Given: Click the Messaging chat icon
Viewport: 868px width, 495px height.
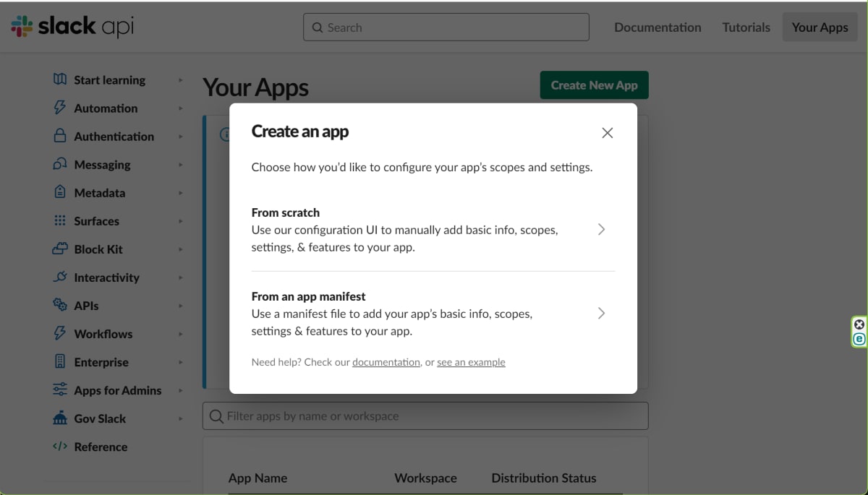Looking at the screenshot, I should pyautogui.click(x=60, y=164).
